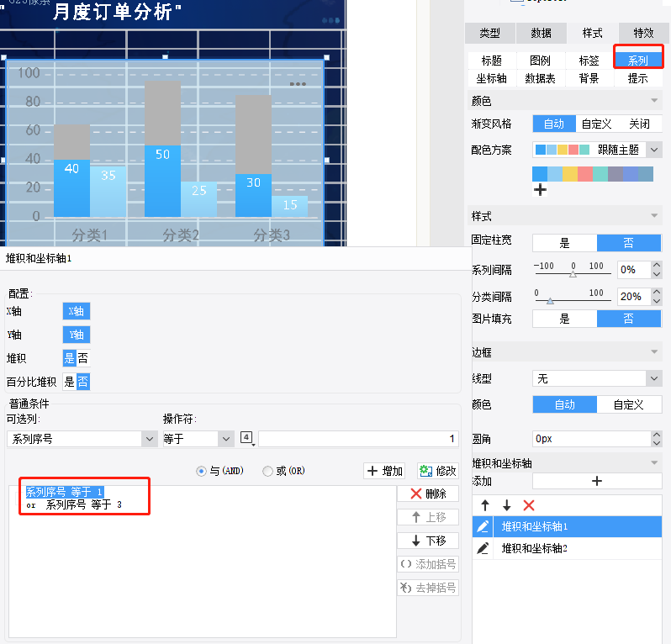Set 堆积 to 否
671x644 pixels.
pos(83,357)
